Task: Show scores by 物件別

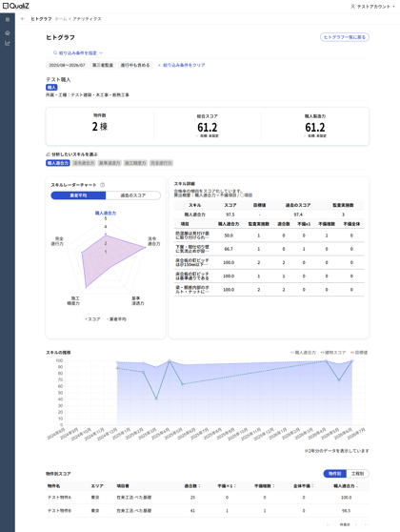Action: tap(334, 473)
